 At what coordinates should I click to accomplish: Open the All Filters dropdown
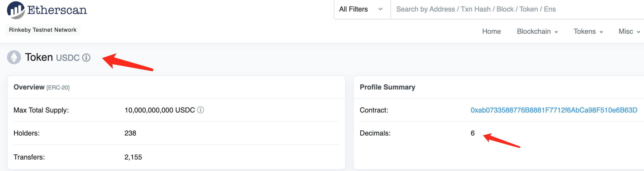(x=361, y=9)
